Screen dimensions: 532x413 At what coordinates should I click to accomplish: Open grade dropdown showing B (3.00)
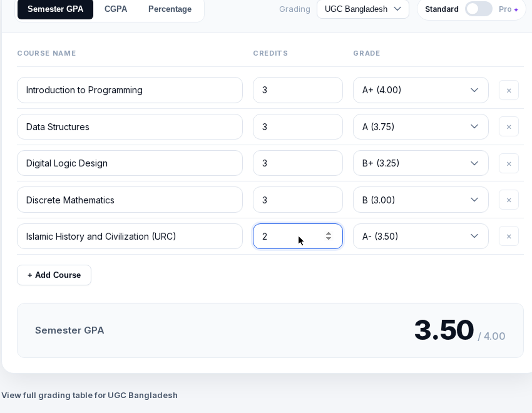421,200
